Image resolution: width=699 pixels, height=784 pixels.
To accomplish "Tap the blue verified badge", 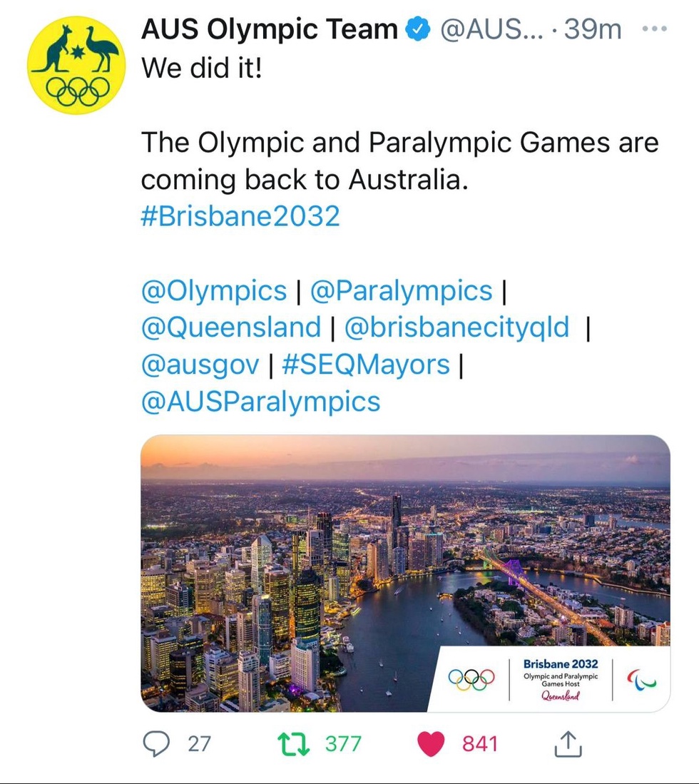I will 417,30.
